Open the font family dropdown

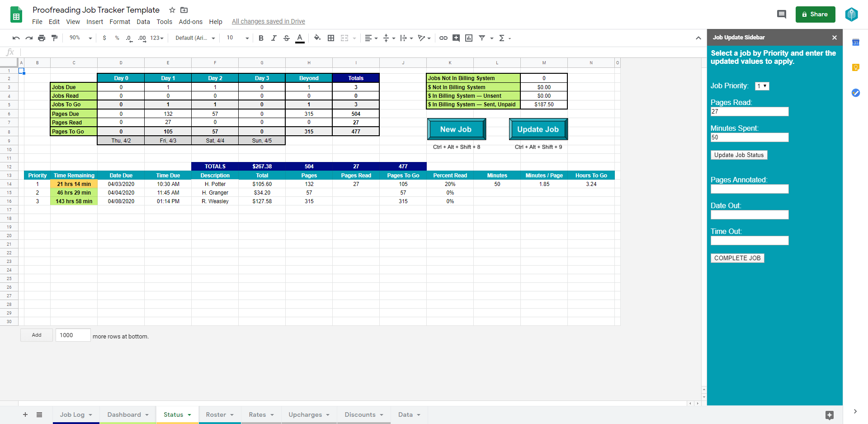coord(195,38)
